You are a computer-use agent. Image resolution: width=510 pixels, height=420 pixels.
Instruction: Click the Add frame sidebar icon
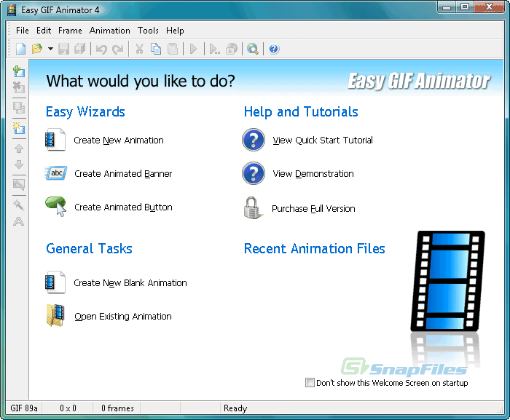(19, 71)
